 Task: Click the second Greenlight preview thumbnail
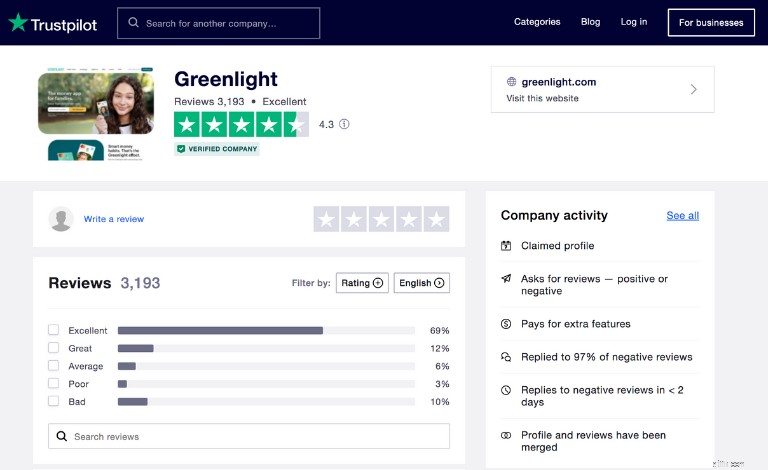[x=96, y=150]
